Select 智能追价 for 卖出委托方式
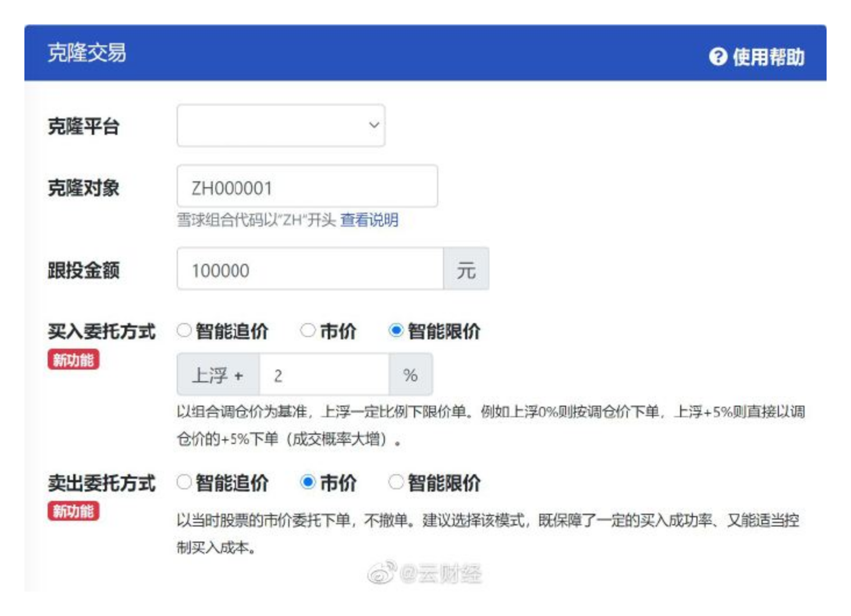The image size is (851, 616). click(184, 482)
